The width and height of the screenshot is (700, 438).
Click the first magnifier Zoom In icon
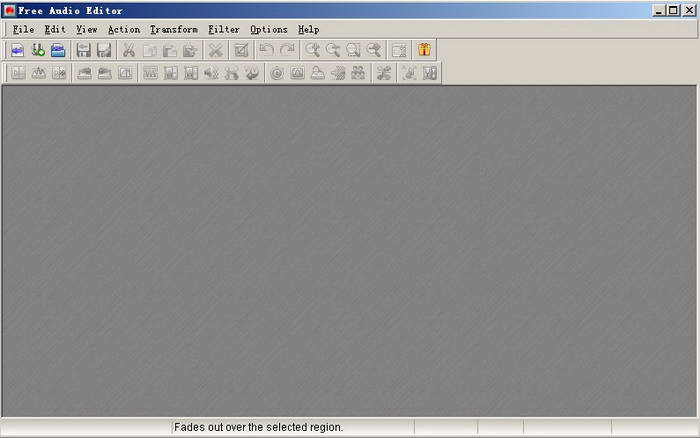tap(312, 50)
